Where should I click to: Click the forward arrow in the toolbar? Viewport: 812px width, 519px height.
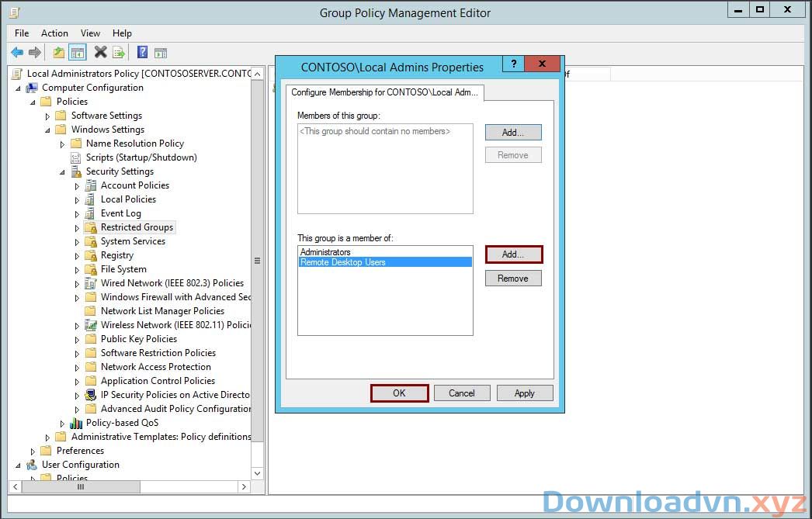[35, 52]
